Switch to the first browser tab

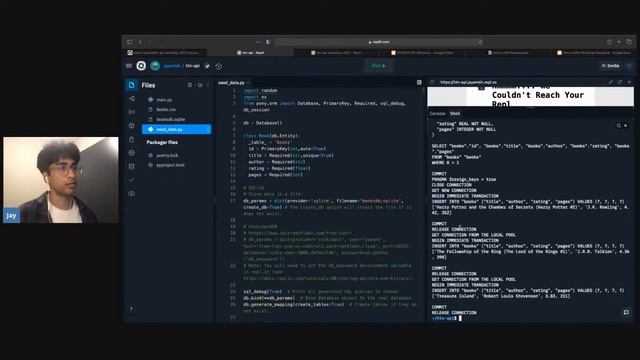point(164,53)
